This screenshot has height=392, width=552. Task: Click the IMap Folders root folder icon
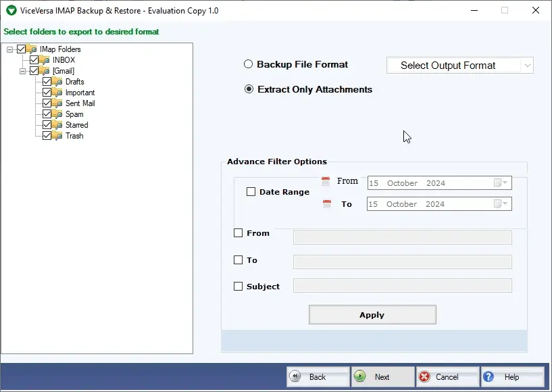[x=31, y=49]
